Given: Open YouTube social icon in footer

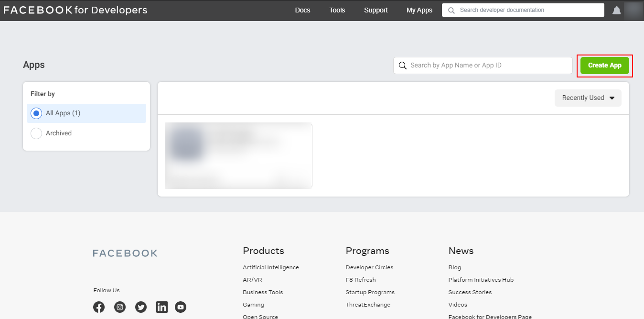Looking at the screenshot, I should click(x=181, y=307).
